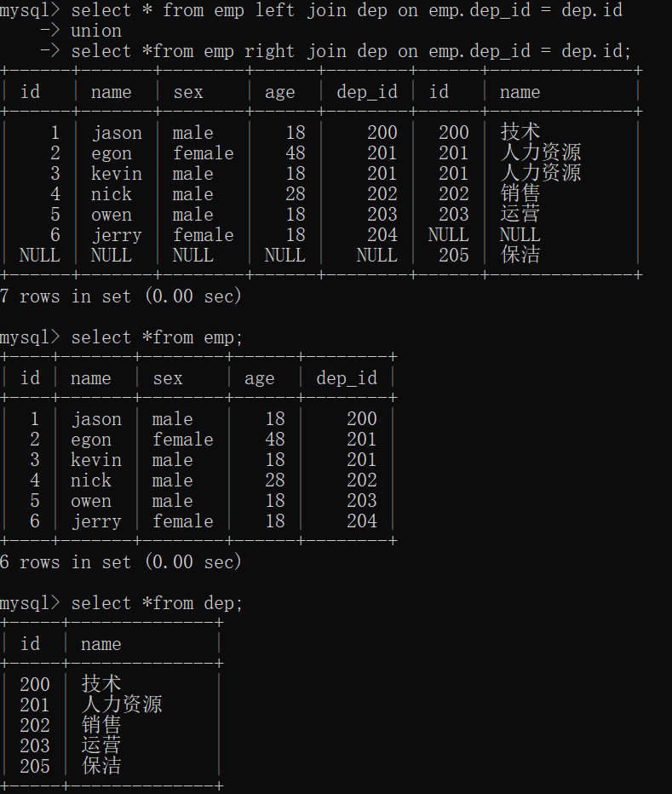Select id 200 in the dep table output
This screenshot has height=794, width=672.
coord(35,685)
